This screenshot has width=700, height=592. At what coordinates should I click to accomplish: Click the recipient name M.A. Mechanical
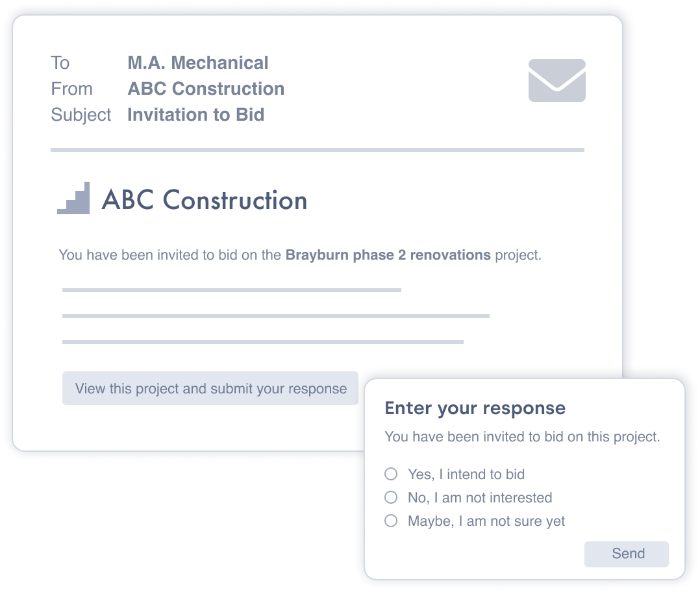coord(197,63)
